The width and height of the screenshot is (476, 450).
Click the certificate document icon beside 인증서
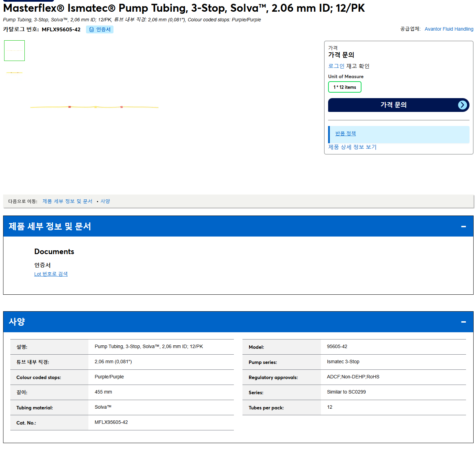click(x=91, y=30)
